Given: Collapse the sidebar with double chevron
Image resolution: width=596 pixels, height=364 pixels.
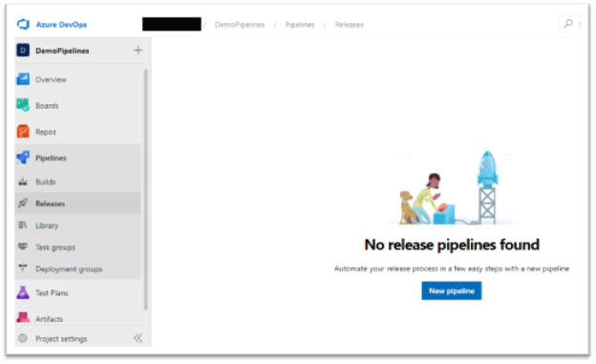Looking at the screenshot, I should click(x=138, y=338).
